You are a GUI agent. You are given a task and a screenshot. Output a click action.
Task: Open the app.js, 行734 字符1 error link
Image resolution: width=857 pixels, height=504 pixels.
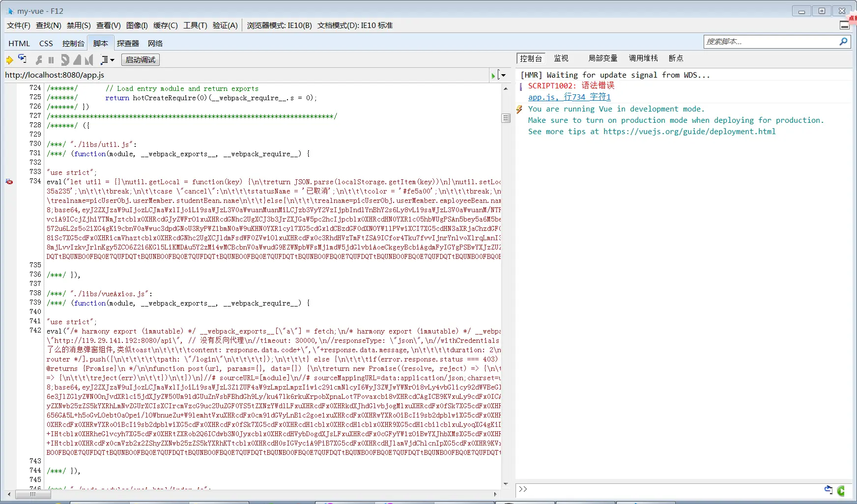[570, 97]
